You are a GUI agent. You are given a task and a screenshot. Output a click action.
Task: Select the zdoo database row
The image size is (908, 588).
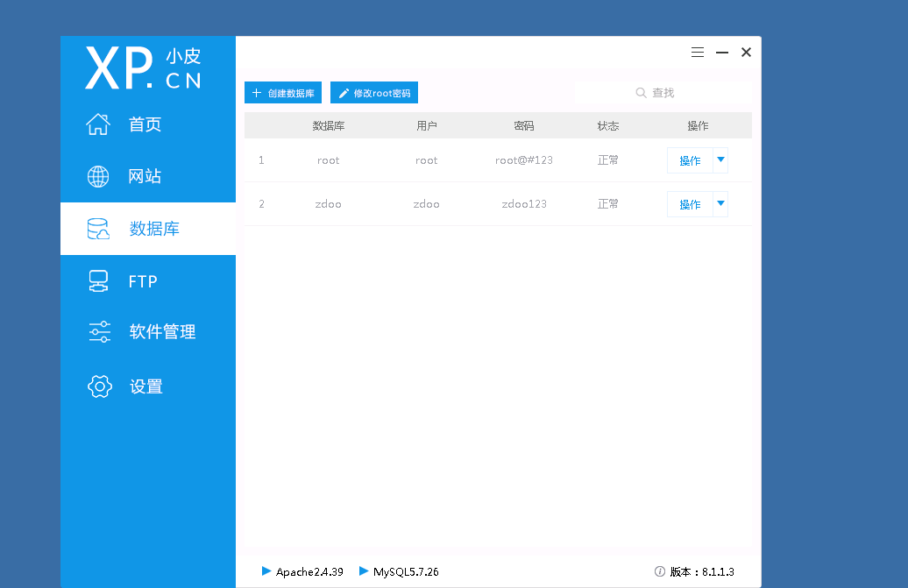pyautogui.click(x=498, y=203)
